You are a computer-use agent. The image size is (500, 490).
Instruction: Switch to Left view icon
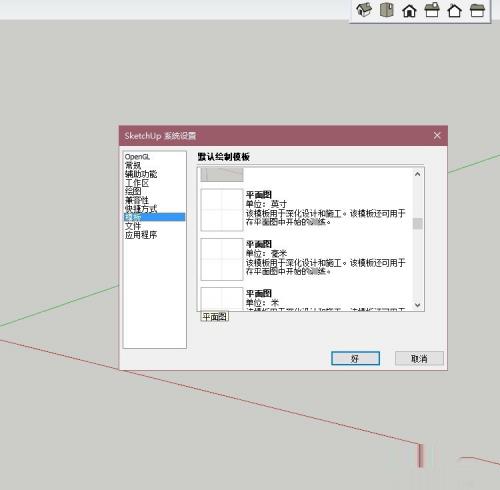click(x=477, y=10)
